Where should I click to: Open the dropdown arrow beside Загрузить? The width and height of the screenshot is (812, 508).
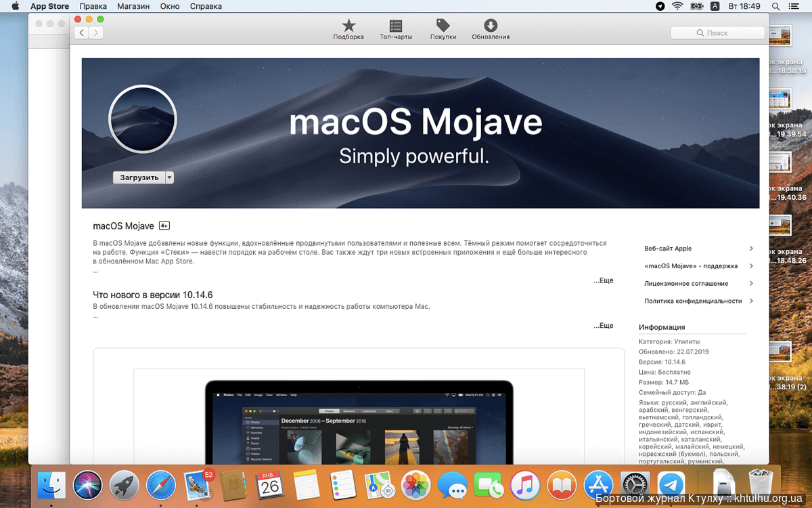pyautogui.click(x=170, y=177)
